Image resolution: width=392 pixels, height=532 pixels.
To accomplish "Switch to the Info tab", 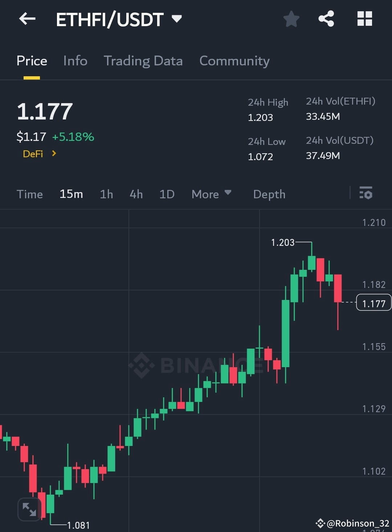I will (x=75, y=61).
